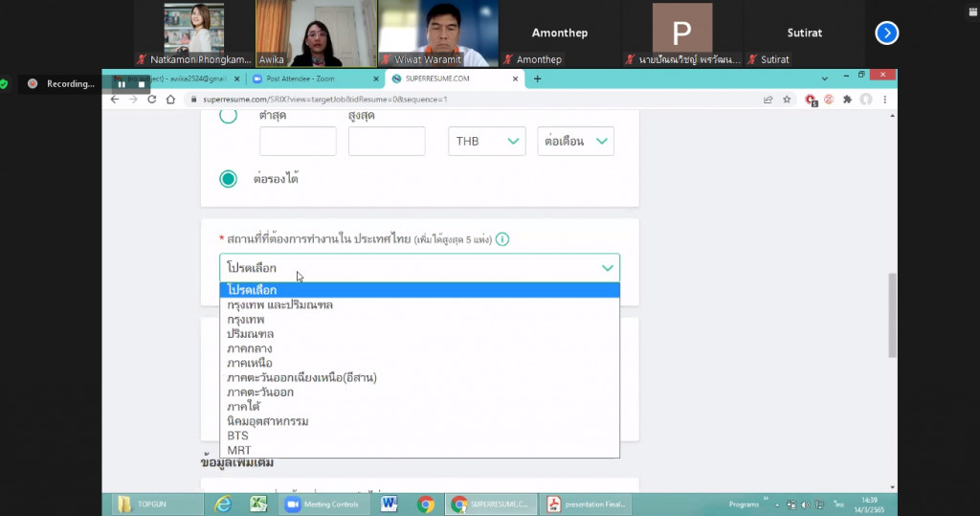The image size is (980, 516).
Task: Choose กรุงเทพ และปริมณฑล from the list
Action: 279,304
